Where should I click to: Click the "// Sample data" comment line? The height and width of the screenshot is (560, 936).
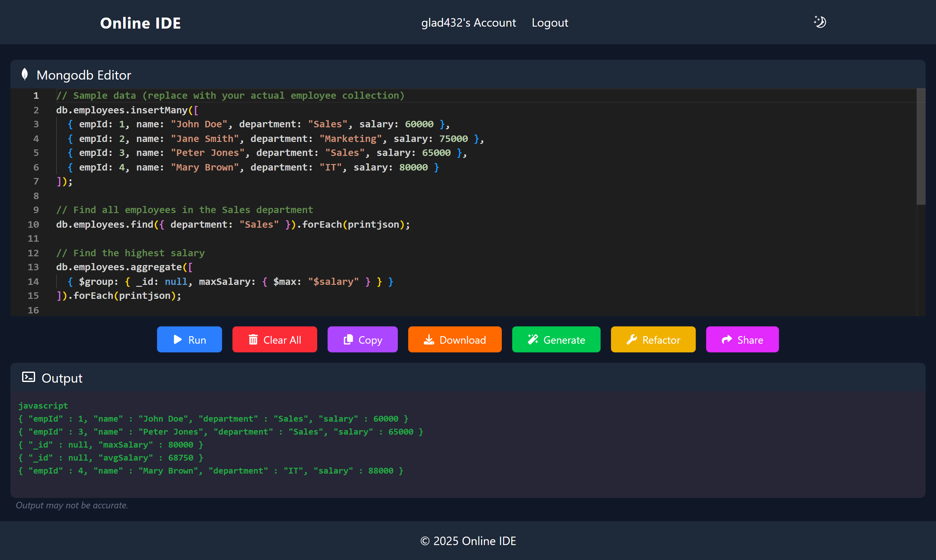click(x=230, y=95)
